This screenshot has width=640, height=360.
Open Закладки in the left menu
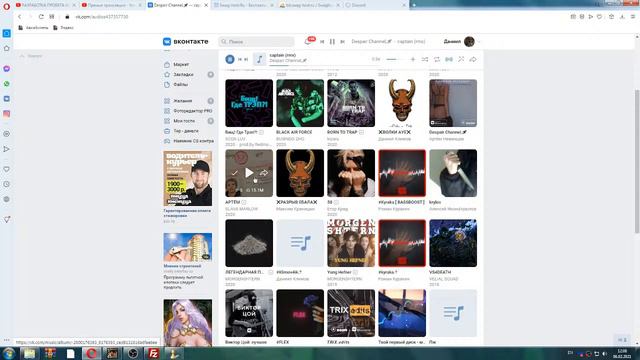tap(183, 75)
